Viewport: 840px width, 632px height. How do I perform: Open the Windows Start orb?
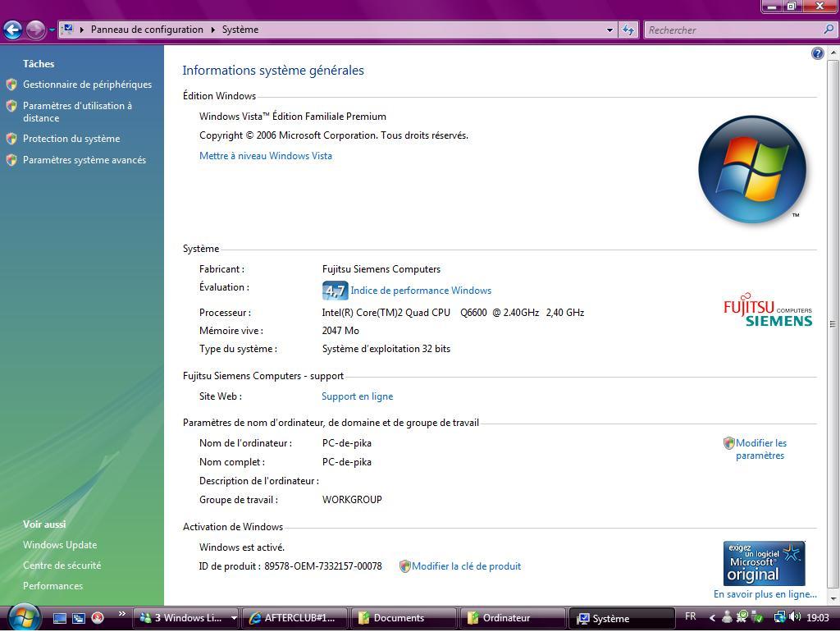[x=24, y=617]
